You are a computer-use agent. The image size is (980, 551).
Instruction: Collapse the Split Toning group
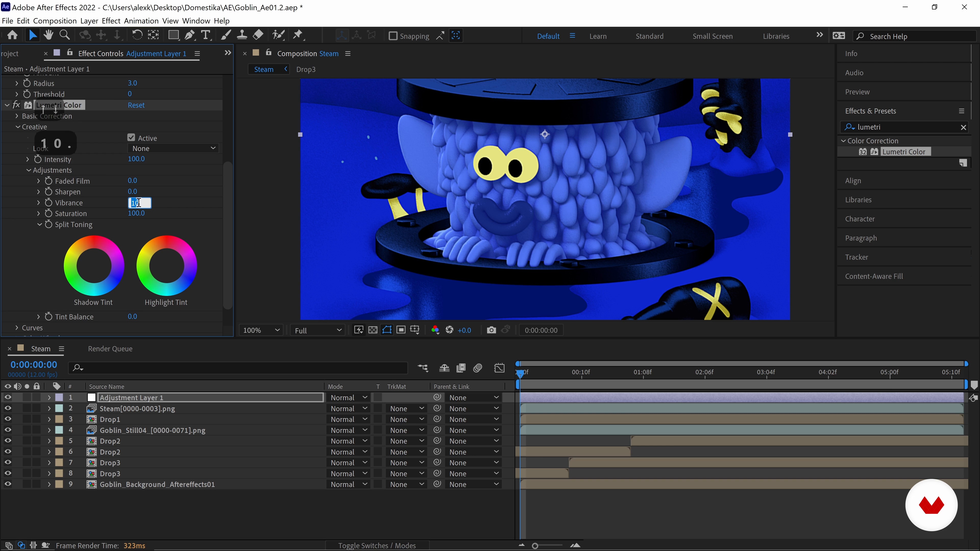coord(40,224)
